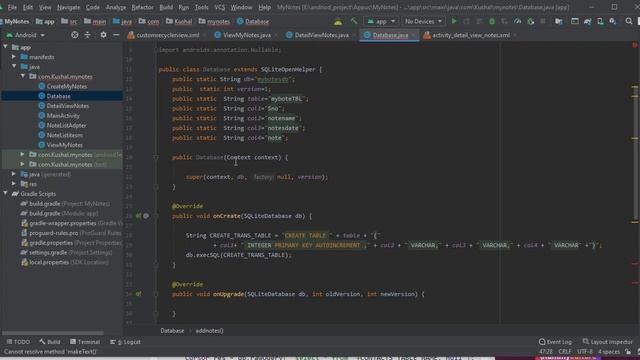The width and height of the screenshot is (640, 360).
Task: Switch to customrecyclerview.xml tab
Action: click(x=167, y=36)
